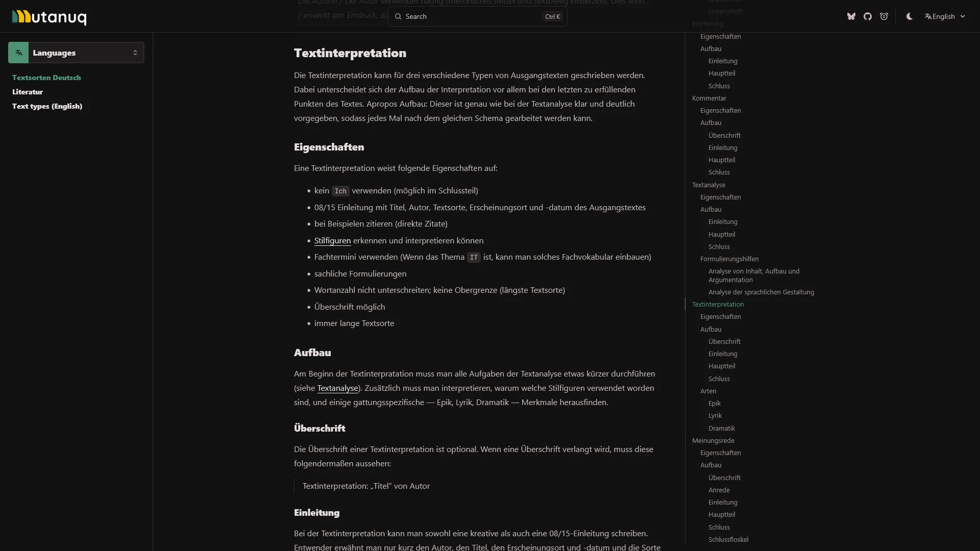Click the alarm clock icon in header
The width and height of the screenshot is (980, 551).
884,16
